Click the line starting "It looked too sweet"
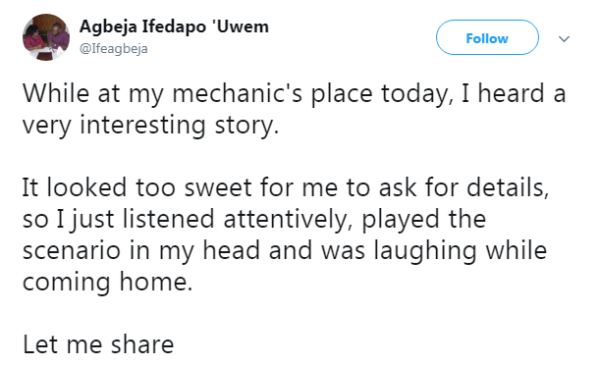 [285, 188]
